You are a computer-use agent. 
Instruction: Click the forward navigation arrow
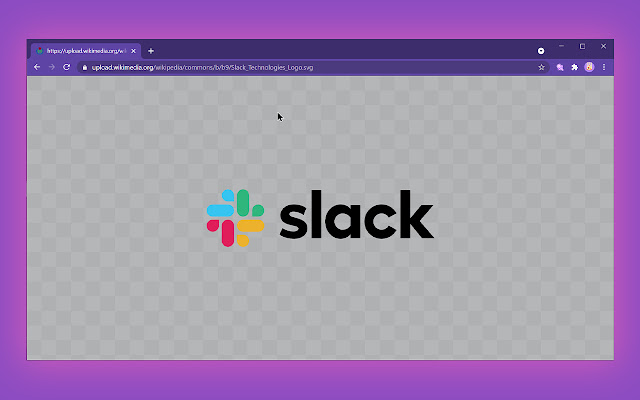coord(51,67)
